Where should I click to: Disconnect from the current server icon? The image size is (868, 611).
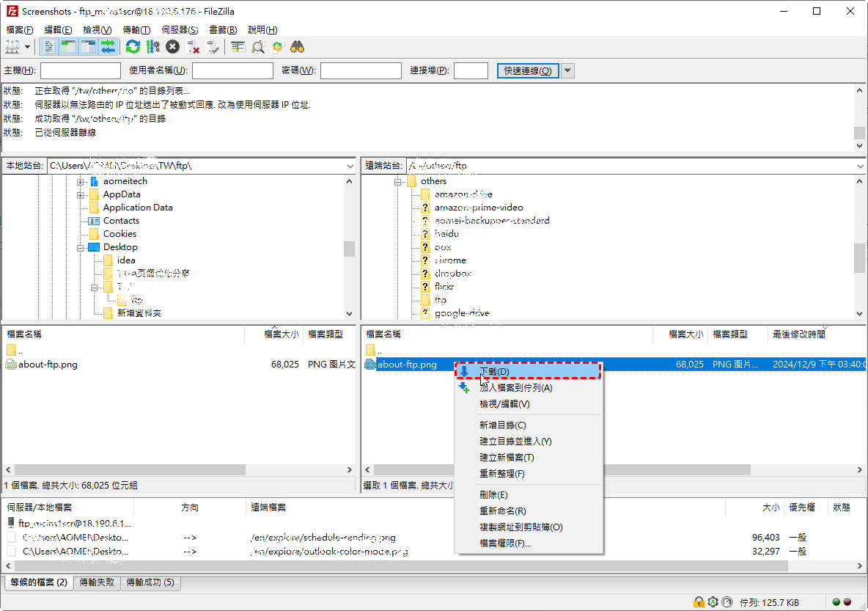tap(193, 47)
